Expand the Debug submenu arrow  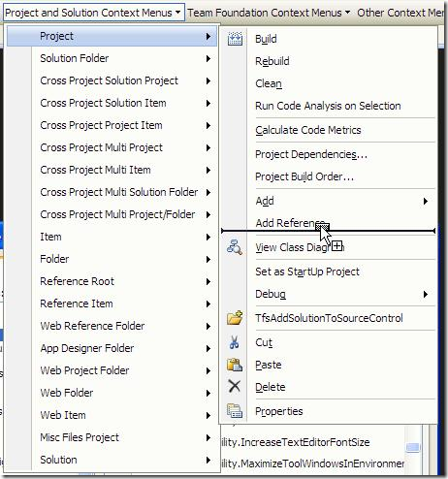click(x=426, y=294)
